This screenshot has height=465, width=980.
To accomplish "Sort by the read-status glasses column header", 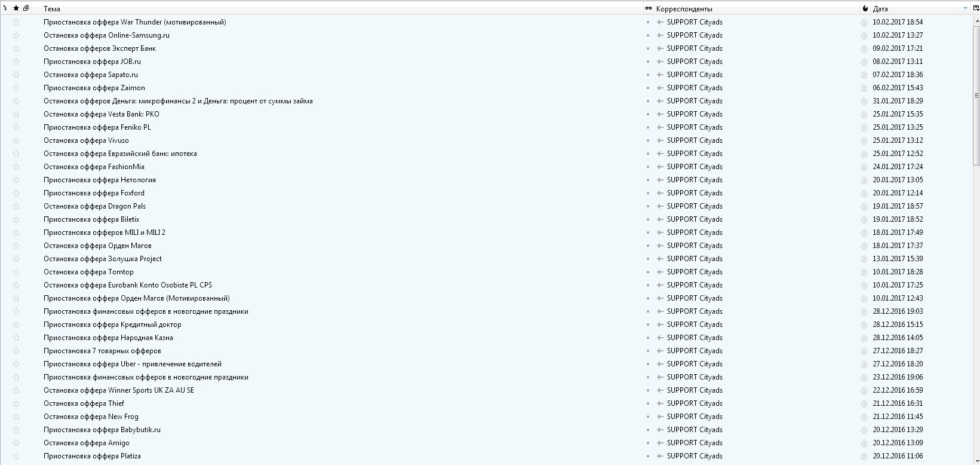I will coord(648,8).
